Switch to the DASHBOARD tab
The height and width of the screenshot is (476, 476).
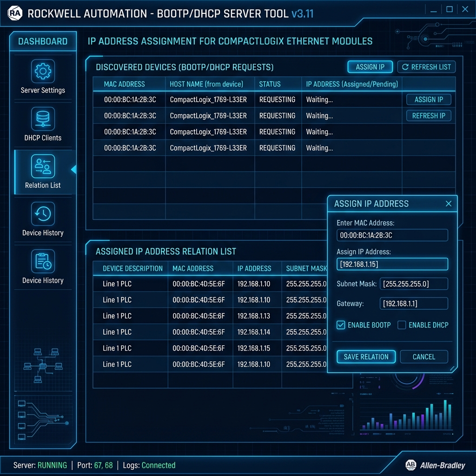pyautogui.click(x=43, y=41)
